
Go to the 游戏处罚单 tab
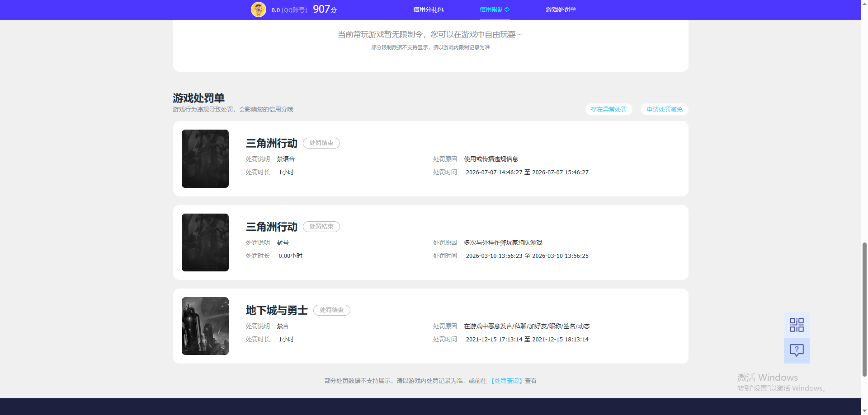tap(561, 9)
